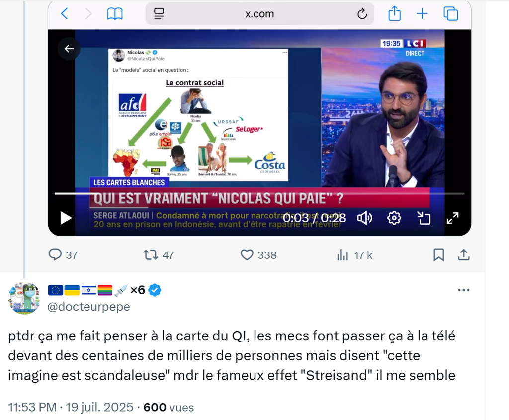Open replies with 37 comments

[x=63, y=255]
